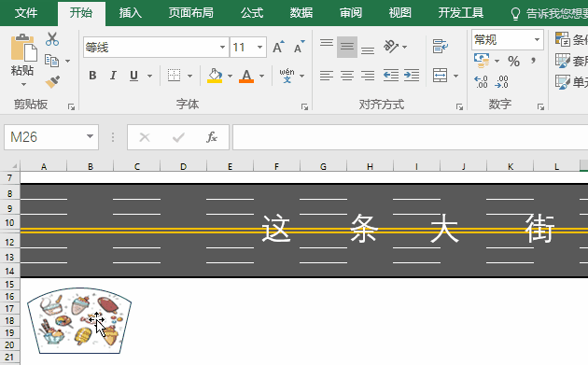Image resolution: width=588 pixels, height=365 pixels.
Task: Switch to the 数据 tab
Action: click(x=301, y=13)
